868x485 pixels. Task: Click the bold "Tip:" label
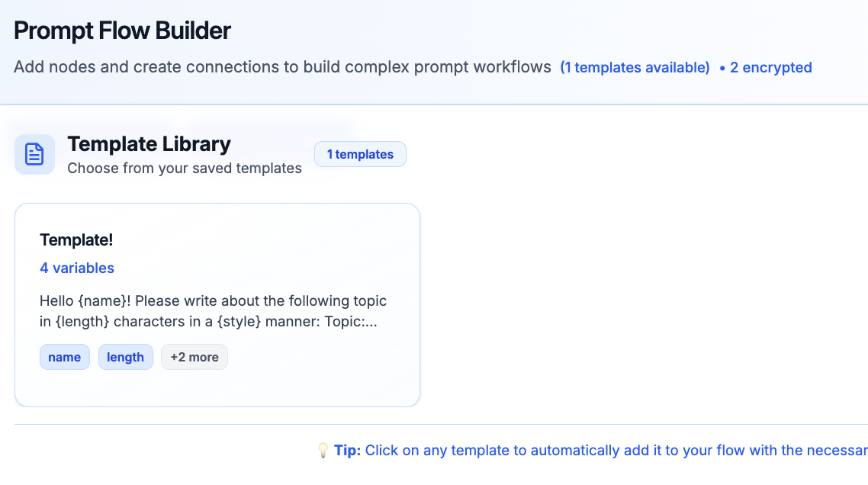tap(347, 451)
